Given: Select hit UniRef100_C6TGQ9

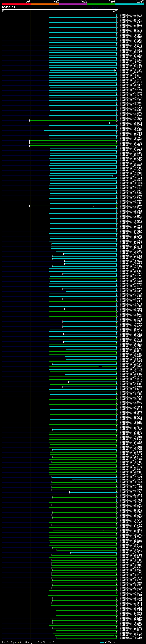Looking at the screenshot, I should 131,47.
